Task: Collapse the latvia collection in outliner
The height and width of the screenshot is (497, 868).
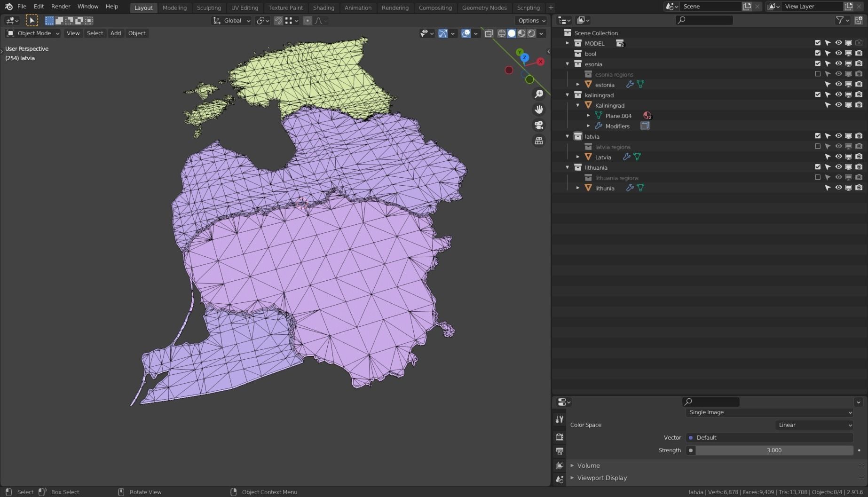Action: (x=568, y=136)
